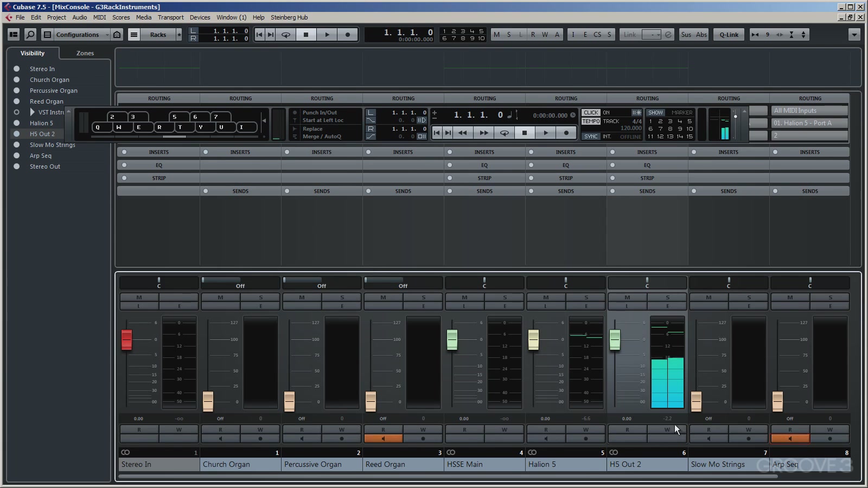Expand Inserts rack for Stereo In channel

pyautogui.click(x=158, y=152)
